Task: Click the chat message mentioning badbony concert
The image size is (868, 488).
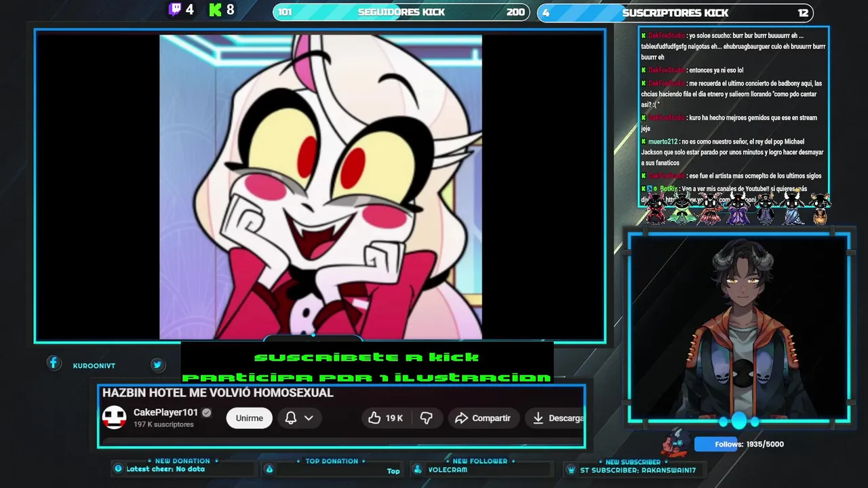Action: [x=732, y=94]
